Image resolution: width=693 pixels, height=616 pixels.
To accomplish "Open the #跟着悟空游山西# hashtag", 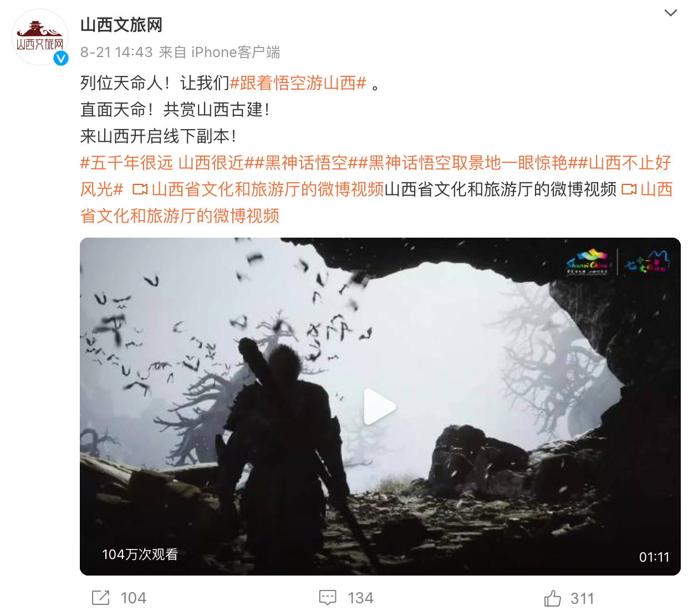I will [298, 83].
